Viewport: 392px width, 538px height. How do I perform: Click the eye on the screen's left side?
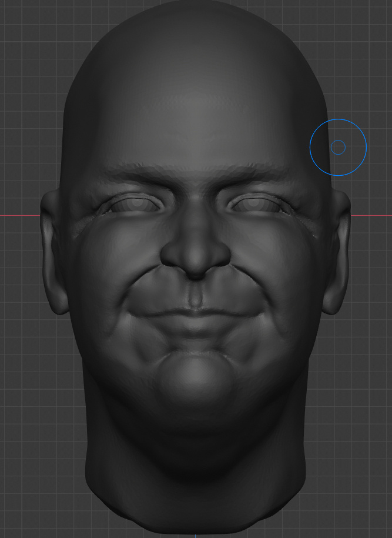tap(136, 205)
